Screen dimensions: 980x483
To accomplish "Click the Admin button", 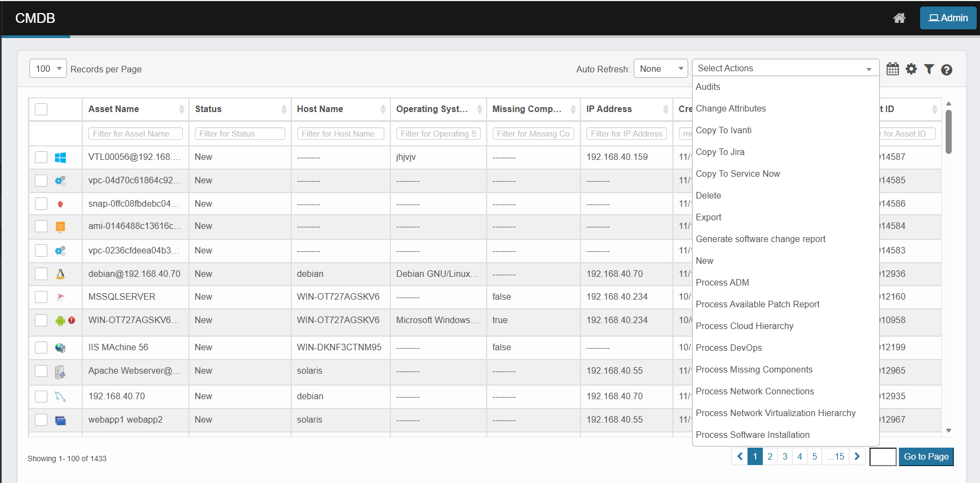I will pyautogui.click(x=948, y=18).
